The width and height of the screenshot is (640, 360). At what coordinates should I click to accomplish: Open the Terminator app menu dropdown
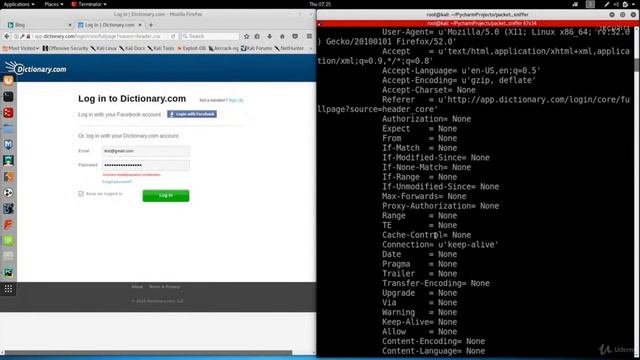point(89,4)
